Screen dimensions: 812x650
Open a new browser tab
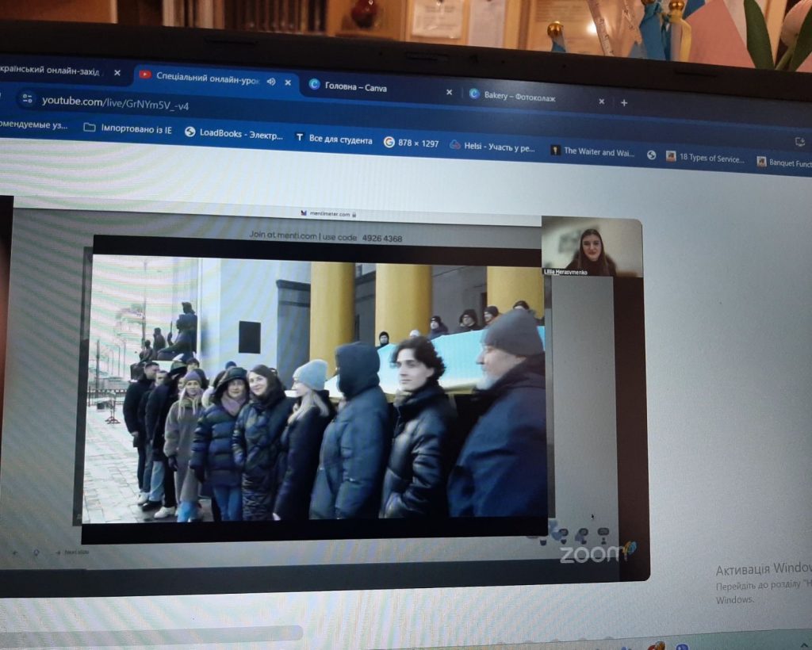[624, 102]
